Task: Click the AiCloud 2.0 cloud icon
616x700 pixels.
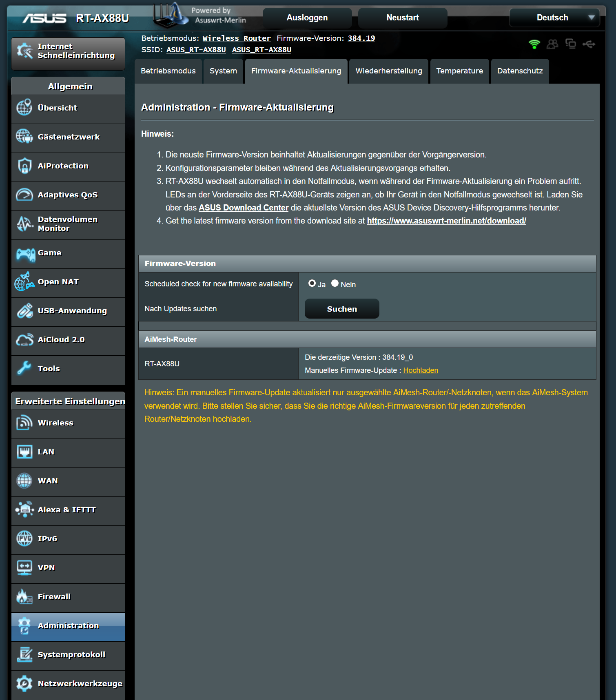Action: click(x=24, y=339)
